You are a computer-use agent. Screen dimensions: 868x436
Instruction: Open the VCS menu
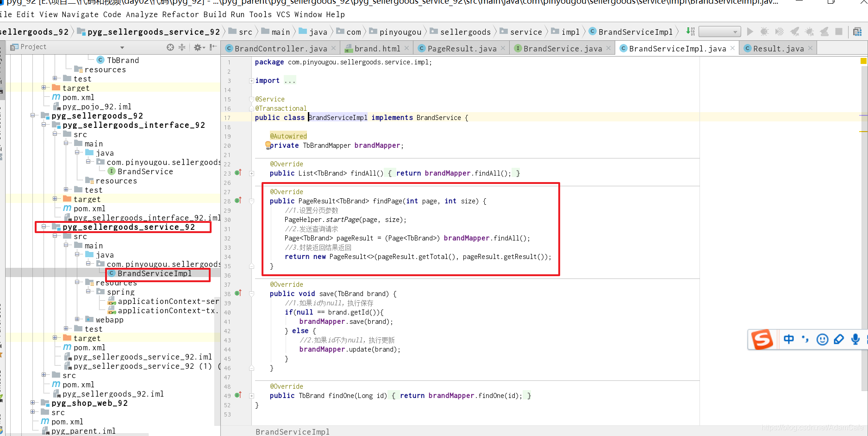tap(283, 14)
